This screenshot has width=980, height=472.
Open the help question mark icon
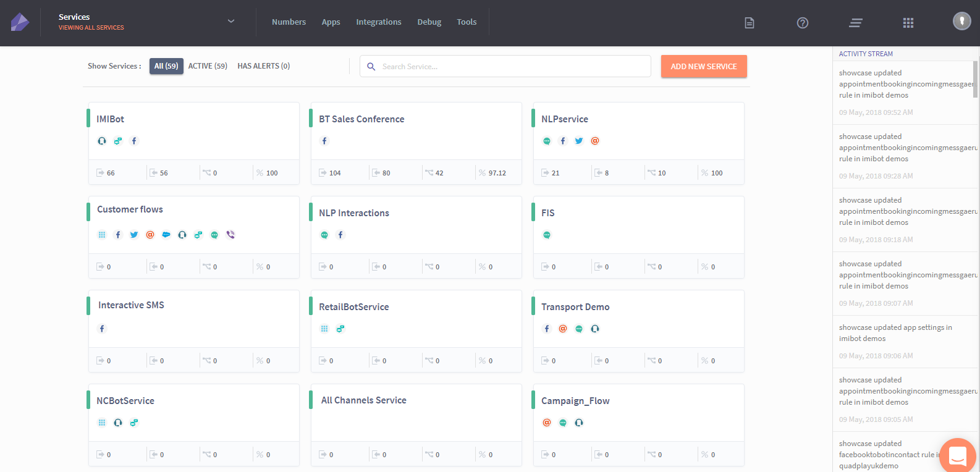click(x=803, y=23)
